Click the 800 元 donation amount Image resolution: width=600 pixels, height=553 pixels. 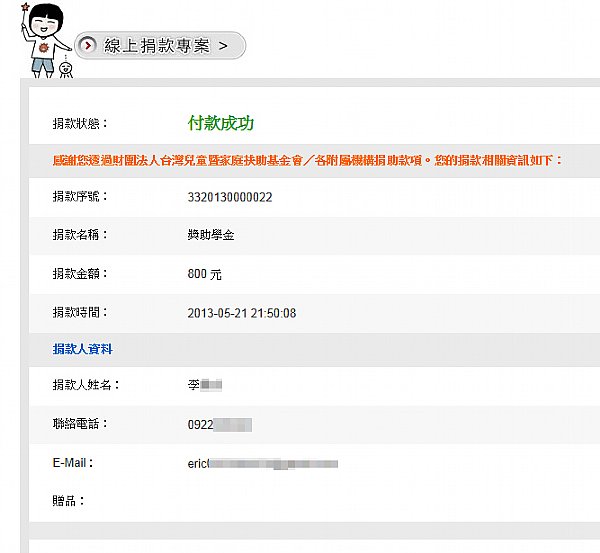pyautogui.click(x=204, y=274)
